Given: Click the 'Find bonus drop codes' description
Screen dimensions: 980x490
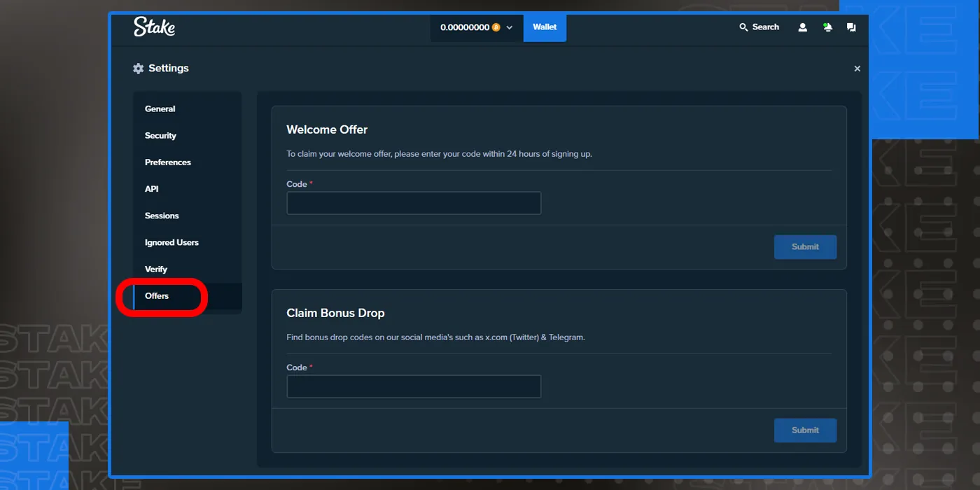Looking at the screenshot, I should pos(435,337).
